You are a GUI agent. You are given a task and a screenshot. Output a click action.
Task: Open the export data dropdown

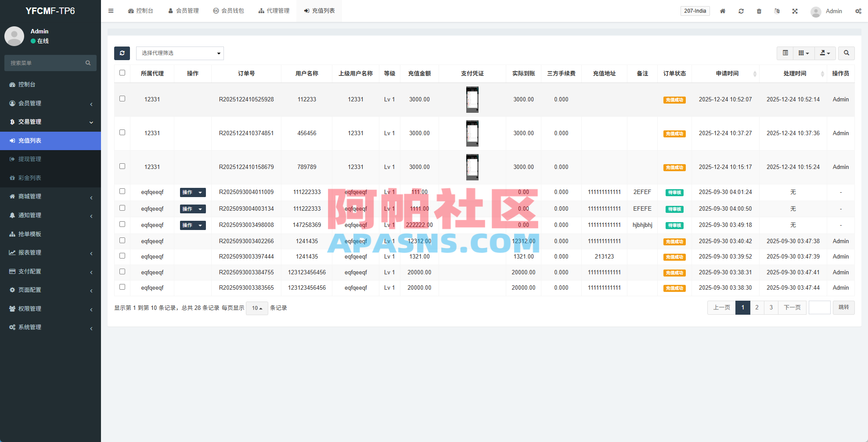tap(825, 53)
